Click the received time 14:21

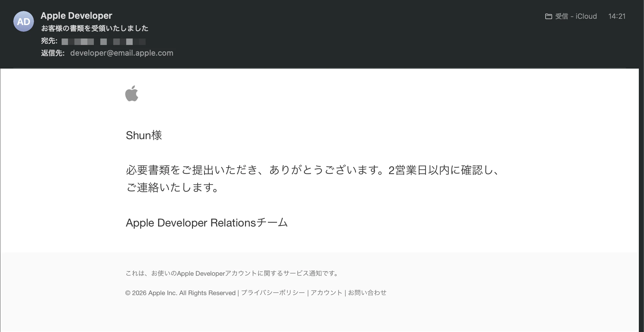(x=617, y=16)
